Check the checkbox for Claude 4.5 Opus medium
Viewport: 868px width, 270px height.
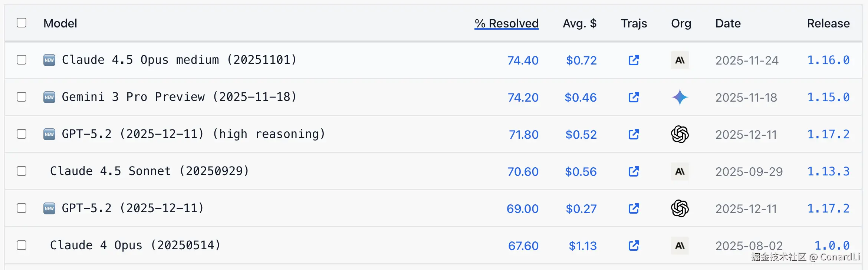[x=21, y=60]
